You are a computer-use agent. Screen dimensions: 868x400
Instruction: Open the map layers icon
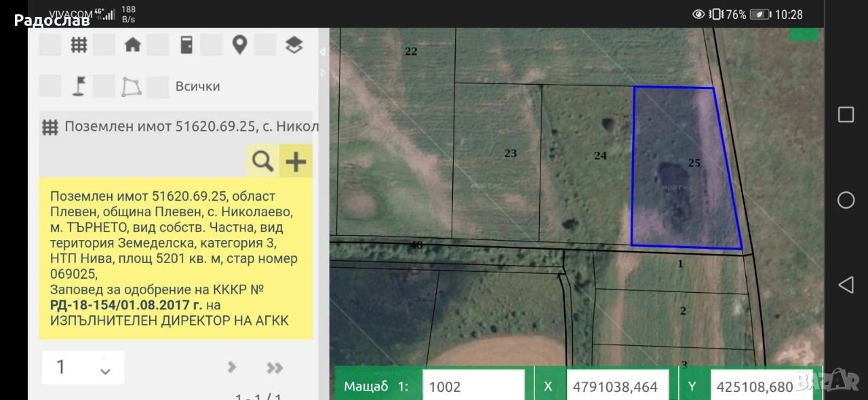[294, 45]
